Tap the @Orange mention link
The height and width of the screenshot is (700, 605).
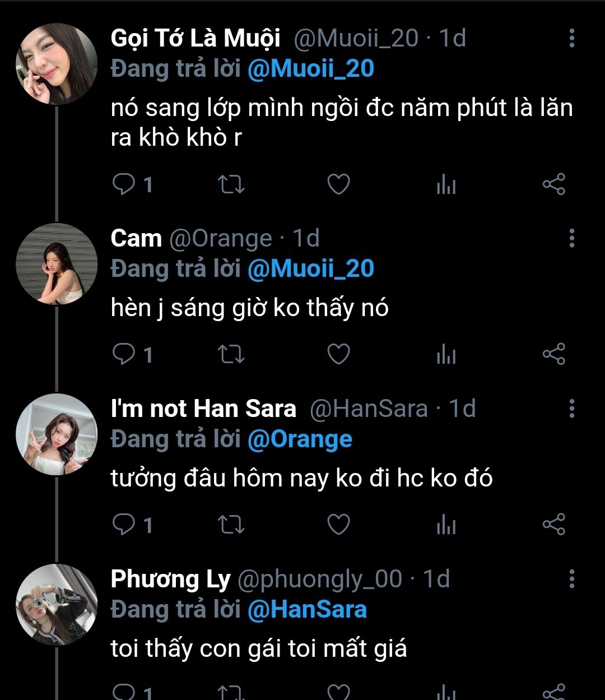(x=300, y=439)
